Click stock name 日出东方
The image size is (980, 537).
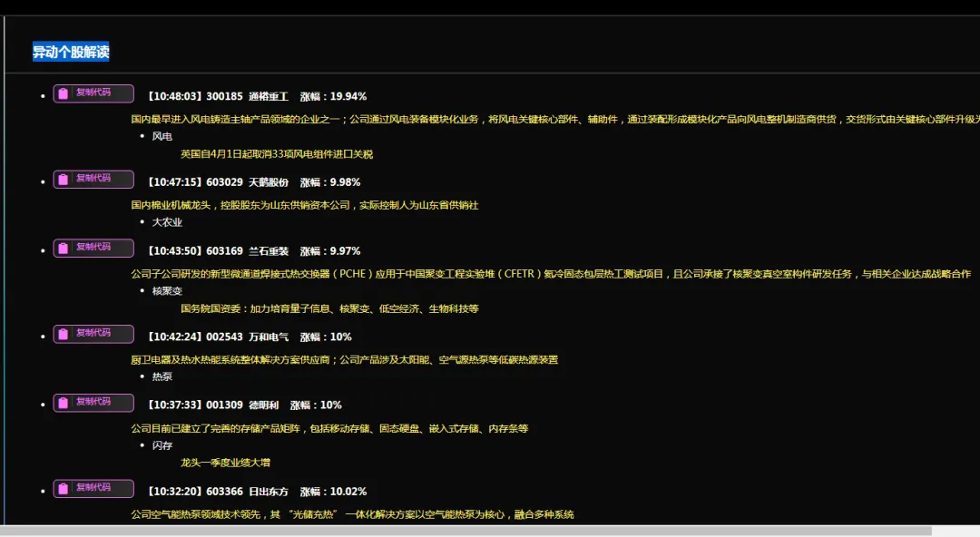click(x=269, y=492)
